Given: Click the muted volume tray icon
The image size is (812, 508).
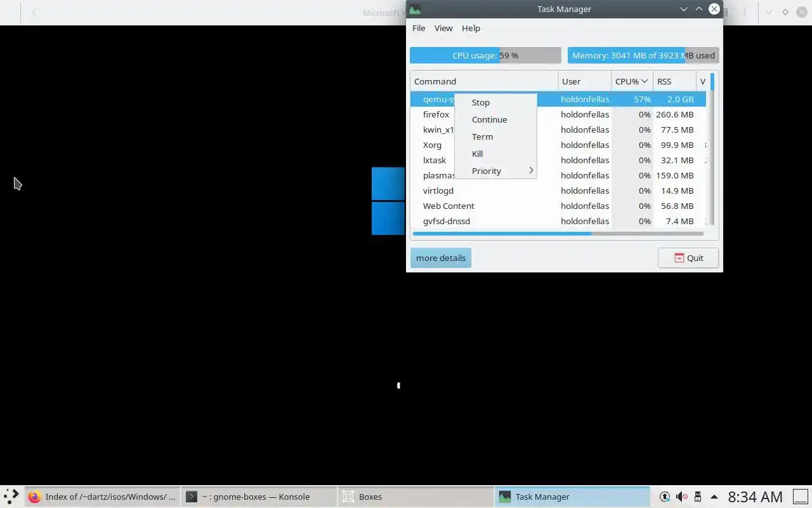Looking at the screenshot, I should (x=681, y=497).
